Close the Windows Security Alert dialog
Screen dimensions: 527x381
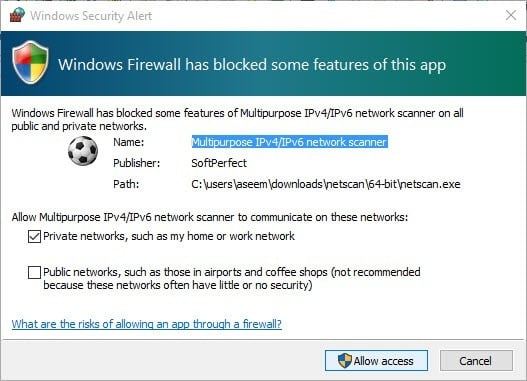click(511, 15)
